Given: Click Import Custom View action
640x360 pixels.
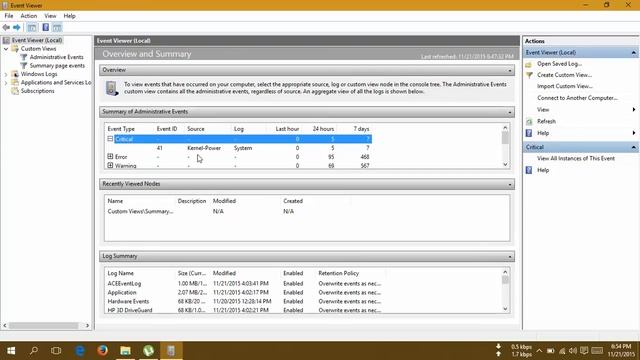Looking at the screenshot, I should click(x=564, y=86).
